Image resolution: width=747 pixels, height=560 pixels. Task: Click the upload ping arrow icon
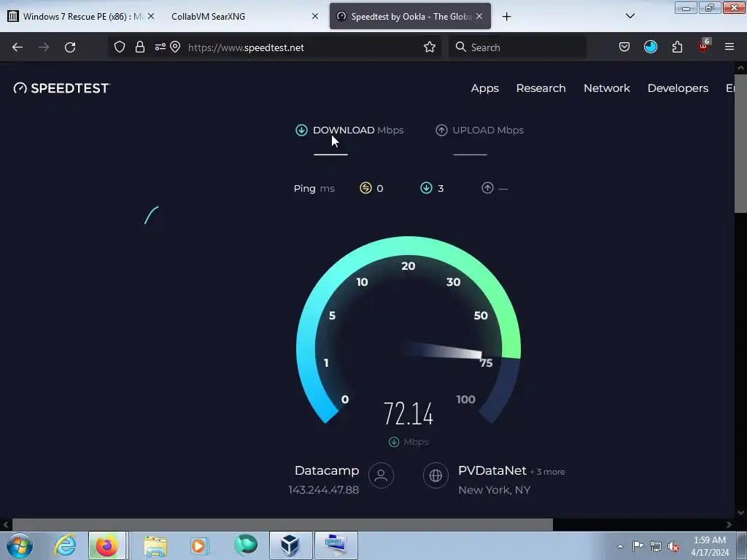487,188
